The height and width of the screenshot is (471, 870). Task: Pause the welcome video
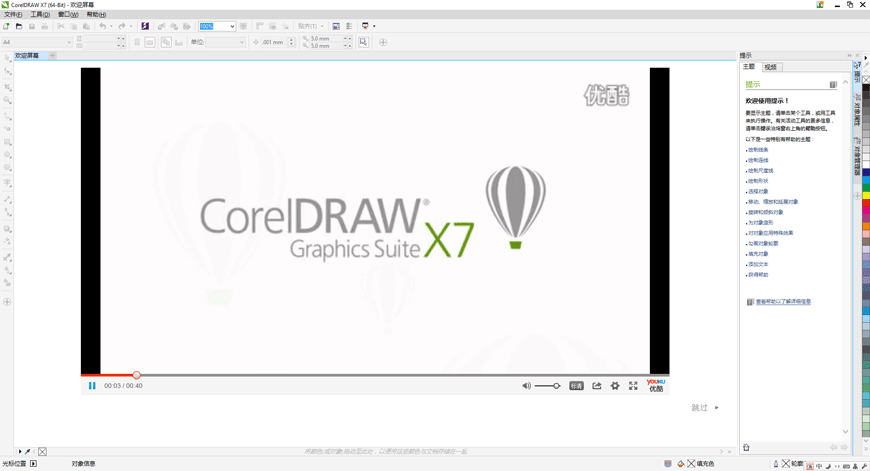point(92,386)
